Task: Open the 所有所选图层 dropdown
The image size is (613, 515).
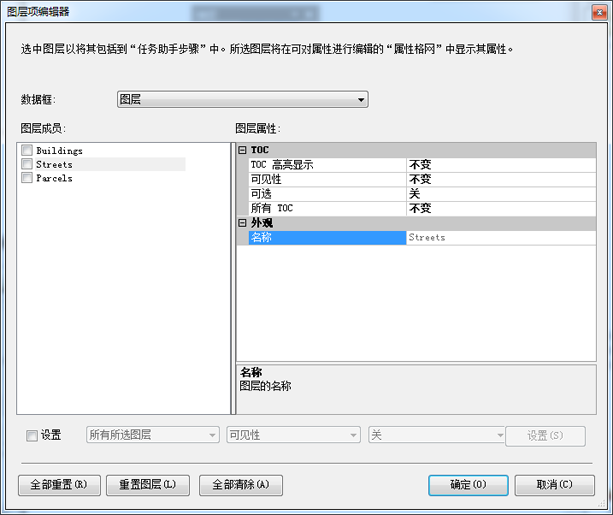Action: click(153, 435)
